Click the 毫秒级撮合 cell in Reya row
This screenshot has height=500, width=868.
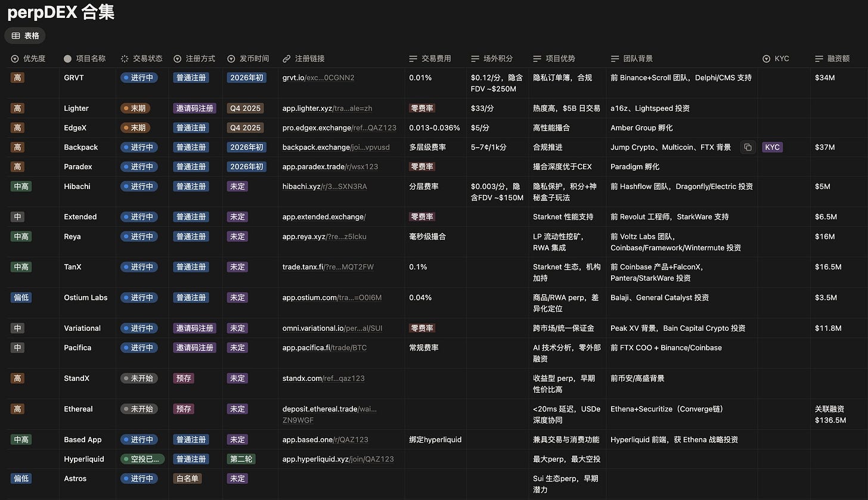tap(436, 242)
